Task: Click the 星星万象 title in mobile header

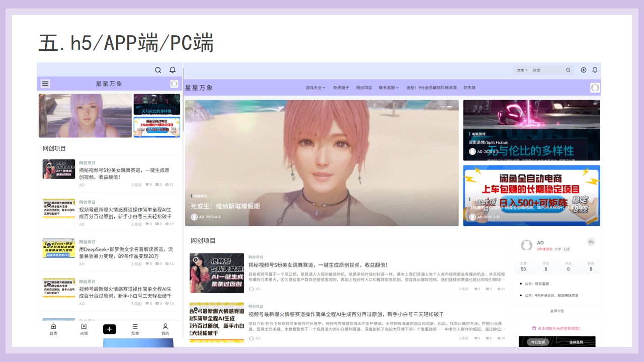Action: pyautogui.click(x=109, y=83)
